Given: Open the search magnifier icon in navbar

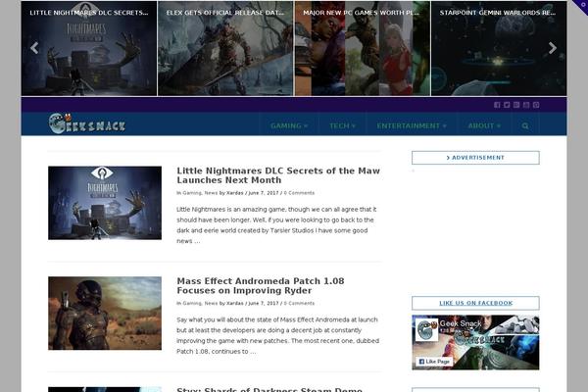Looking at the screenshot, I should 525,126.
